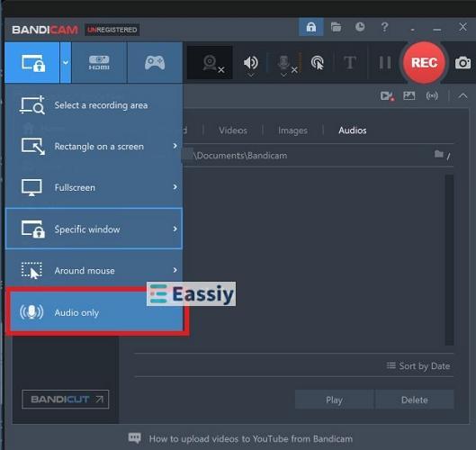This screenshot has width=476, height=450.
Task: Click the UNREGISTERED badge
Action: pyautogui.click(x=112, y=30)
